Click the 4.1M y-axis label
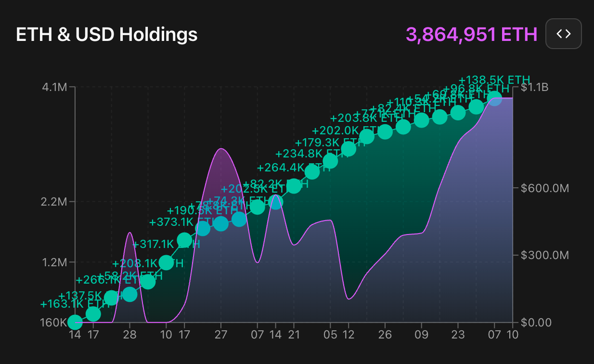Screen dimensions: 594x364 coord(54,88)
